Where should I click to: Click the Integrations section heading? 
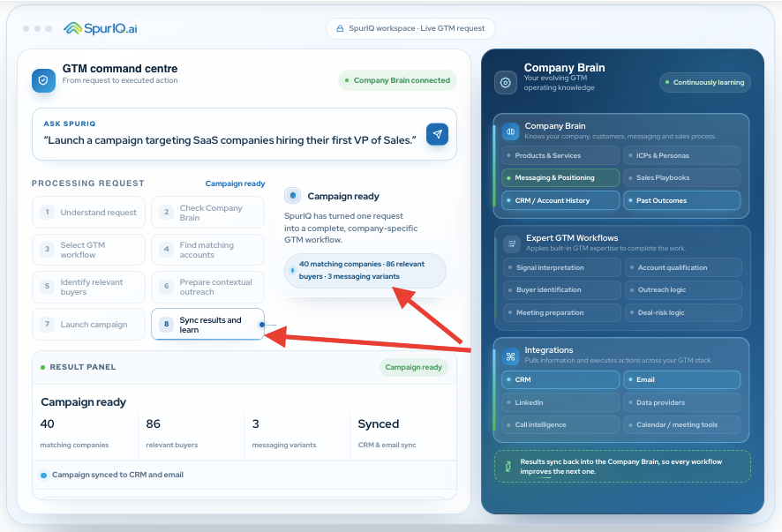549,350
